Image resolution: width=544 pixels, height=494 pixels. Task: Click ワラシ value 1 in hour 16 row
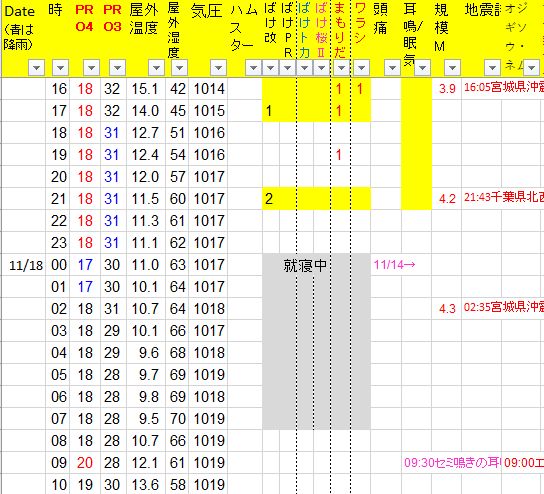coord(360,89)
